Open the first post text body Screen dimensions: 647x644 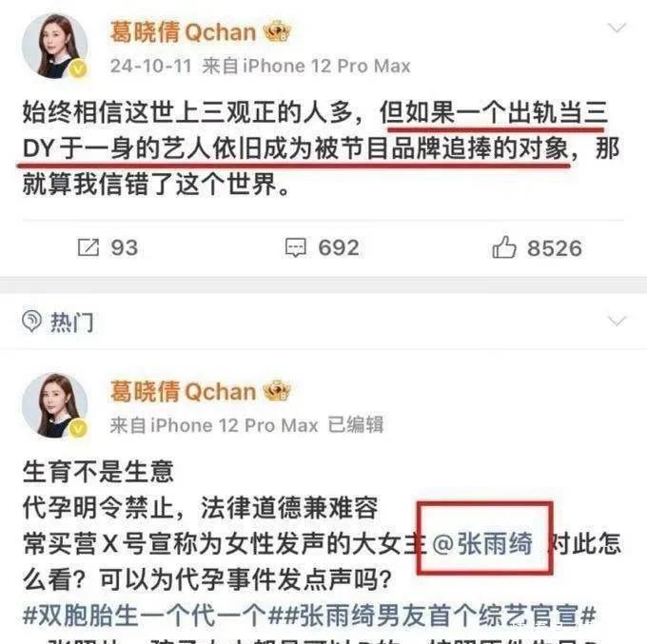[321, 147]
